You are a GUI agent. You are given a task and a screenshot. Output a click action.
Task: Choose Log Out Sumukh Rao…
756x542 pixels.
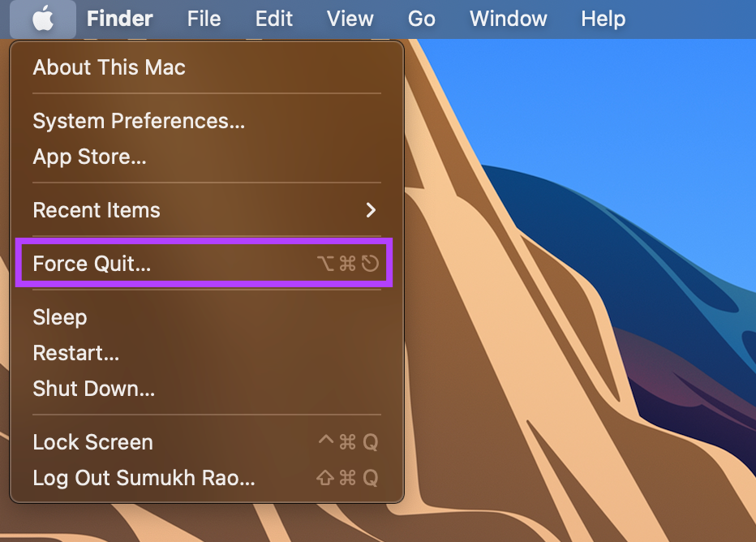tap(207, 477)
